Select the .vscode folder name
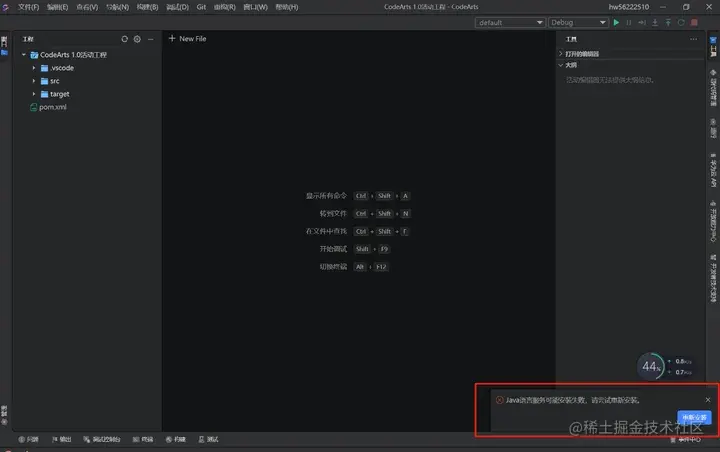This screenshot has height=452, width=720. coord(62,68)
